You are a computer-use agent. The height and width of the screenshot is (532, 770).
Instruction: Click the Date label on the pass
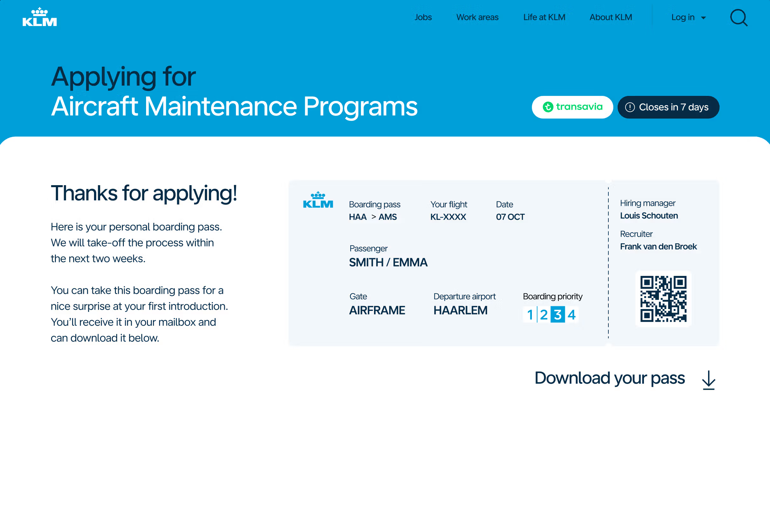(505, 204)
